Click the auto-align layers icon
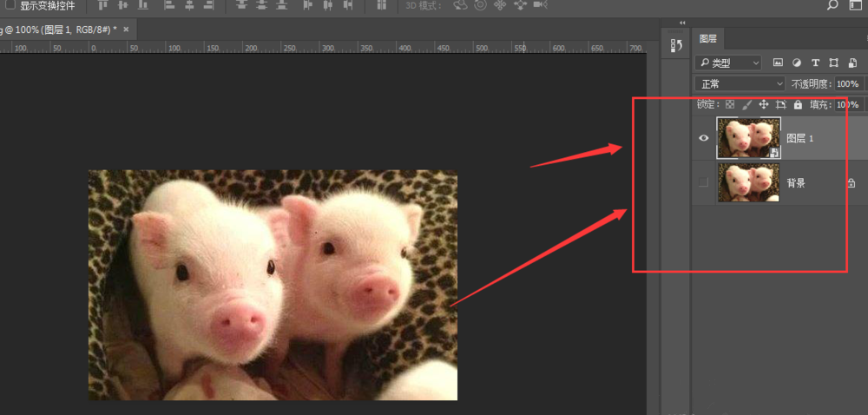 point(381,5)
